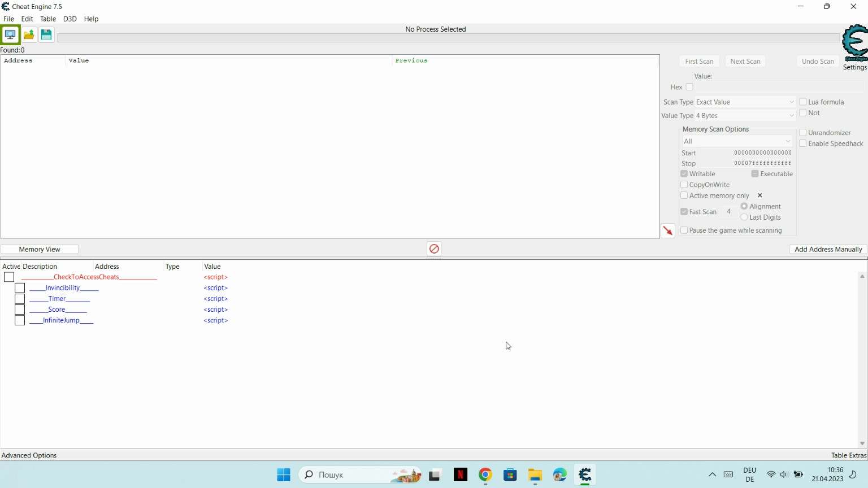Select the Last Digits radio button
This screenshot has width=868, height=488.
click(x=744, y=217)
